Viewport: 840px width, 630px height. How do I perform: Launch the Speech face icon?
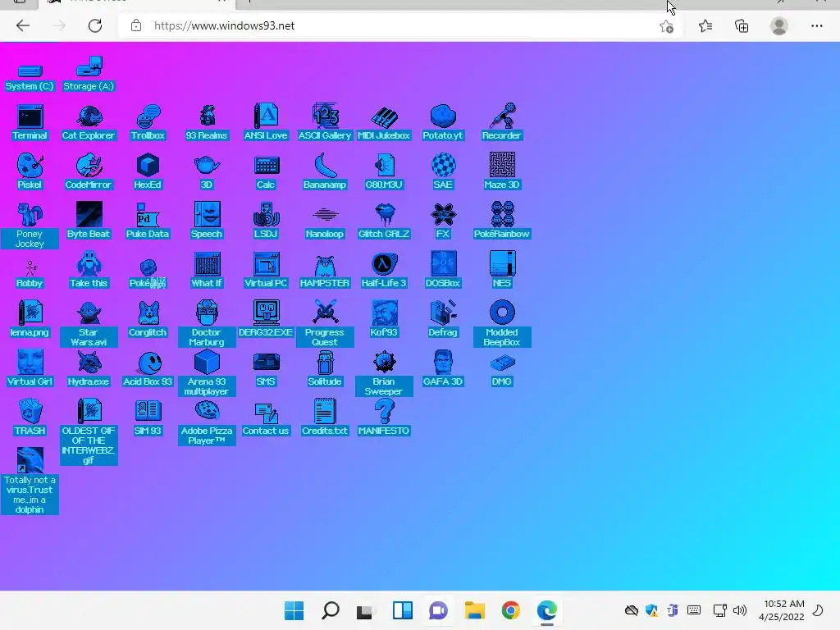point(207,221)
